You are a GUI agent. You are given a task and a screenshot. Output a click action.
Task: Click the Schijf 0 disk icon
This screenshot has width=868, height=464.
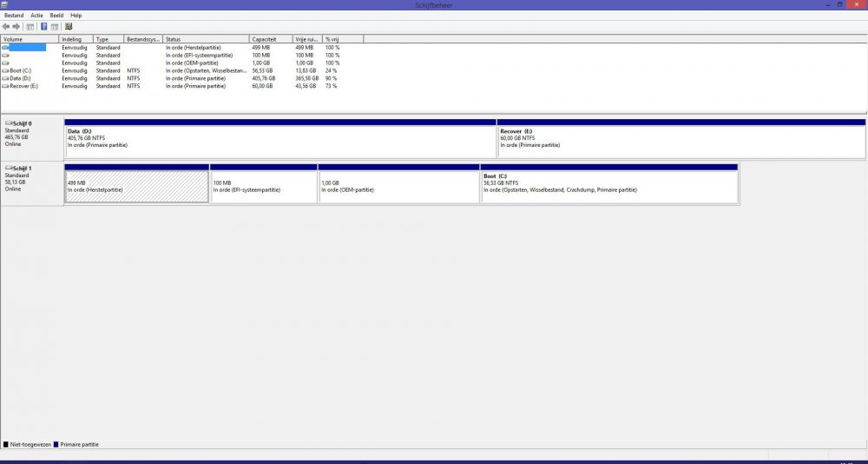tap(9, 123)
